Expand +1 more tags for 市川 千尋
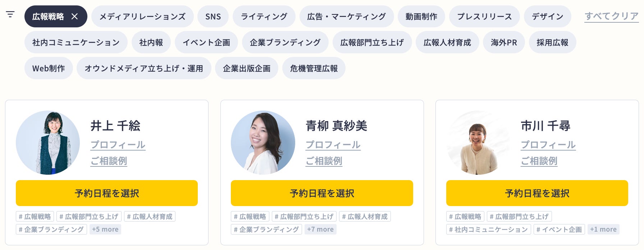 [x=603, y=229]
